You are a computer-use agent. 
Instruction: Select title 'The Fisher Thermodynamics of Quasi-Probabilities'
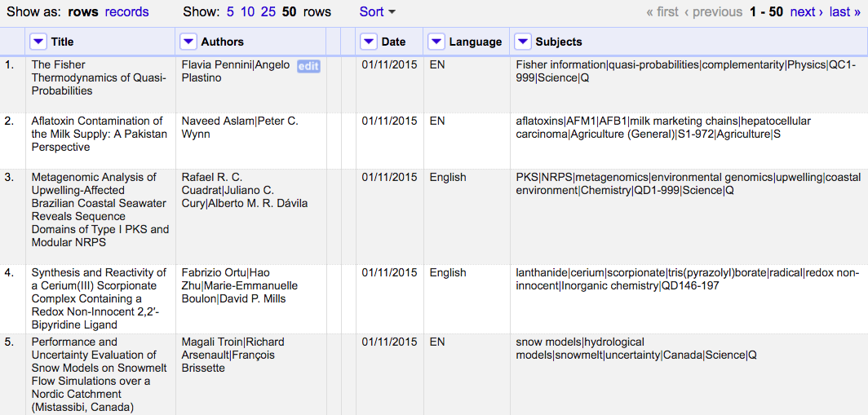(x=99, y=78)
